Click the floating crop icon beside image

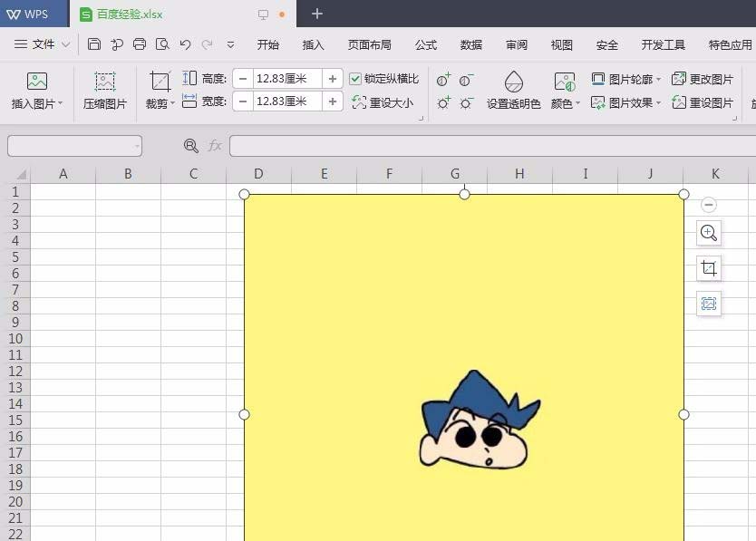708,268
